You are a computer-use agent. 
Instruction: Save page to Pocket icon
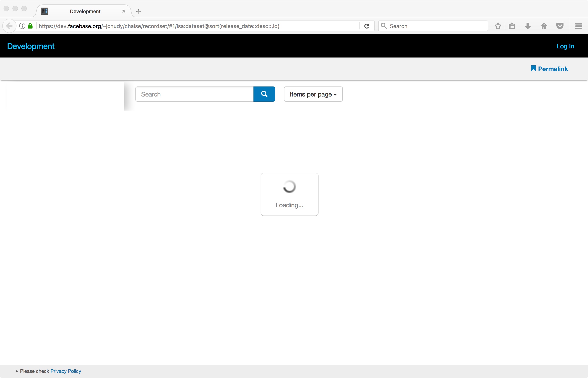(560, 26)
